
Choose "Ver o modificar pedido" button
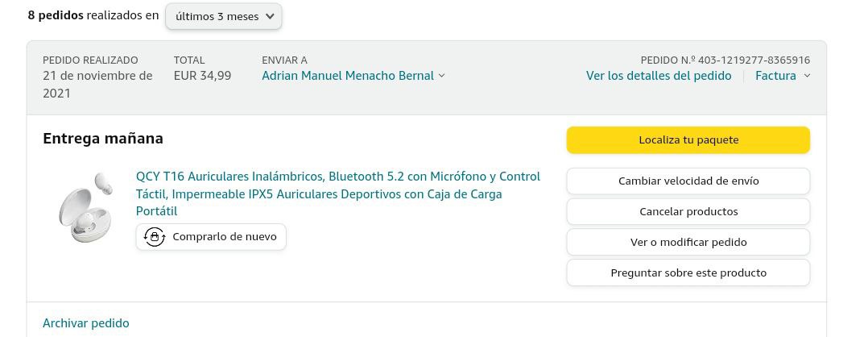[x=688, y=242]
